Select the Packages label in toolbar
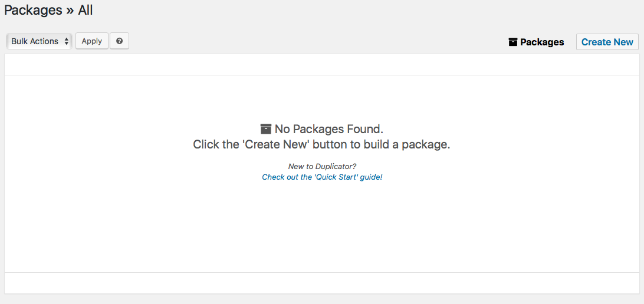 [x=542, y=42]
